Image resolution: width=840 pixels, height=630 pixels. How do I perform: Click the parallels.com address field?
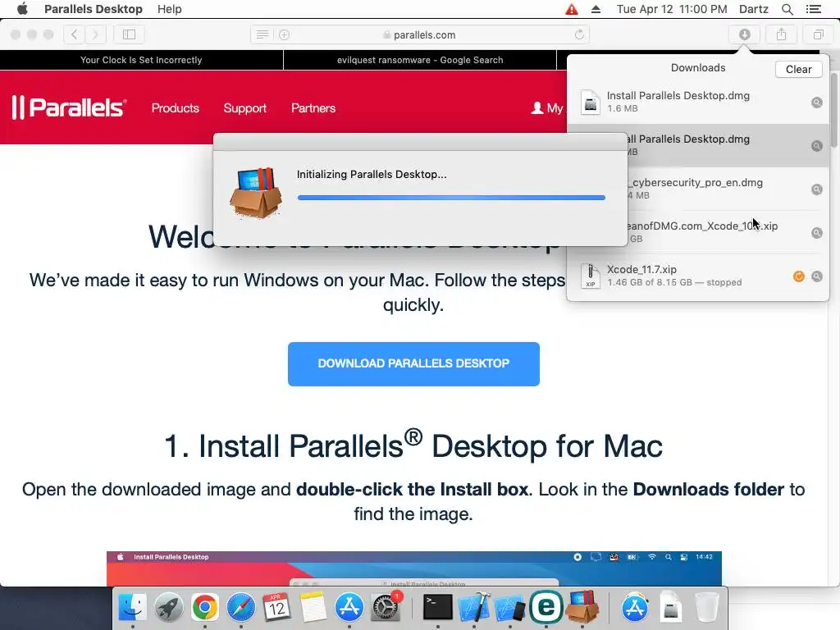pyautogui.click(x=420, y=34)
